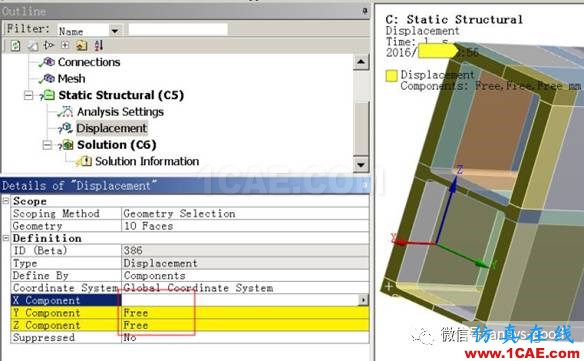This screenshot has width=584, height=361.
Task: Select Static Structural (C5) node
Action: (121, 95)
